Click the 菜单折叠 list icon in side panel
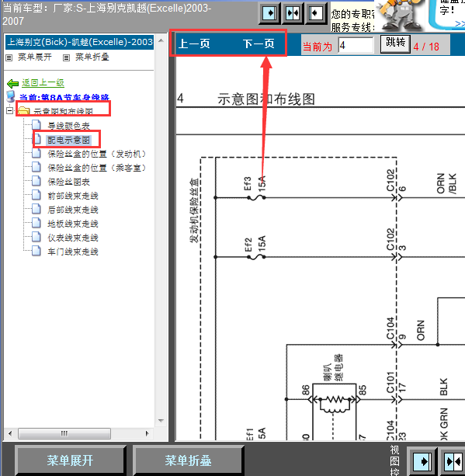The width and height of the screenshot is (465, 476). point(66,57)
